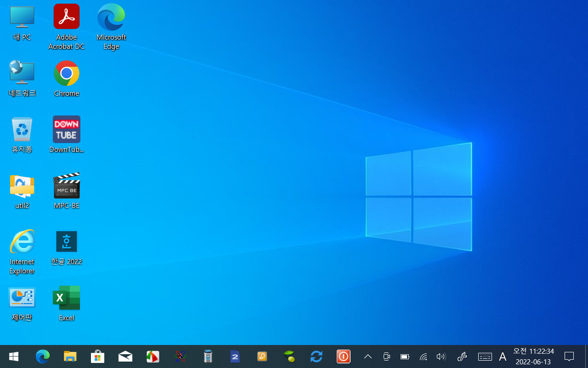
Task: Open the Windows Start menu
Action: pos(14,356)
